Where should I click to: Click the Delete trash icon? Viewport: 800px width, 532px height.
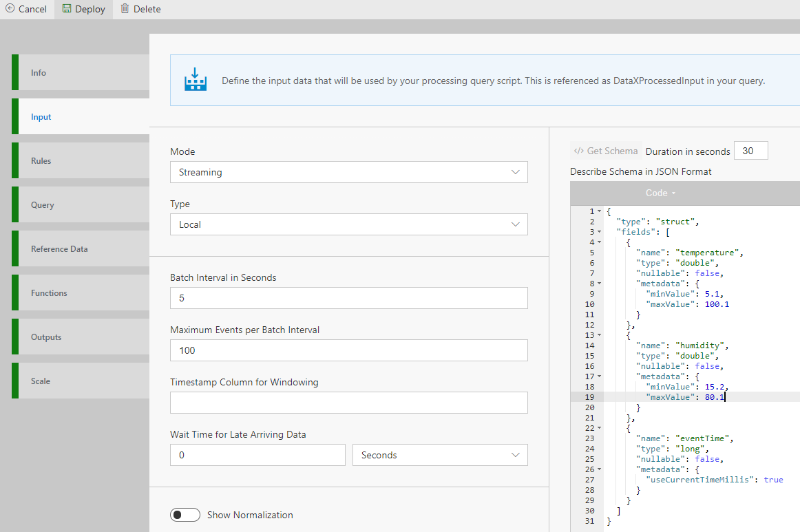pyautogui.click(x=125, y=9)
